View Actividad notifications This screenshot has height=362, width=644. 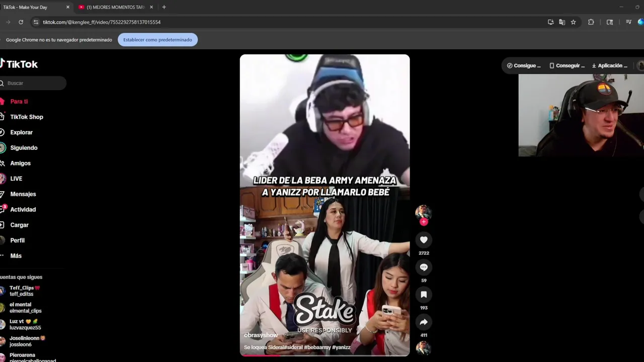23,210
